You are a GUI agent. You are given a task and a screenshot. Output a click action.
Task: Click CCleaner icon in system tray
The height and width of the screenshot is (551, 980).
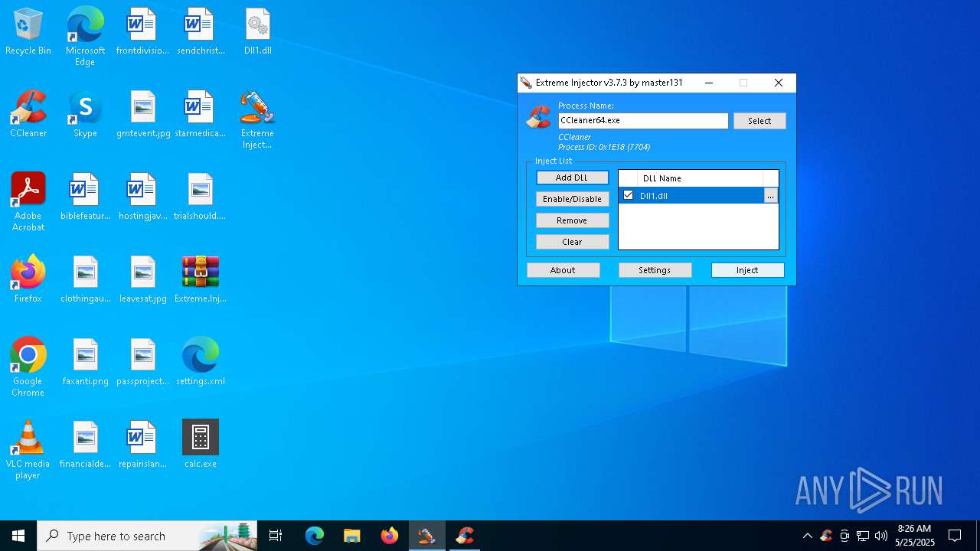(826, 536)
